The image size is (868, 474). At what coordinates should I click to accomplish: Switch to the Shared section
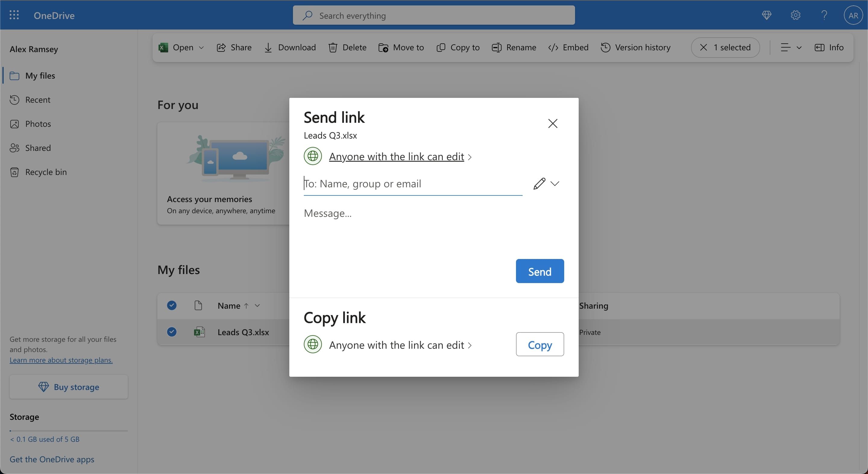(x=38, y=148)
